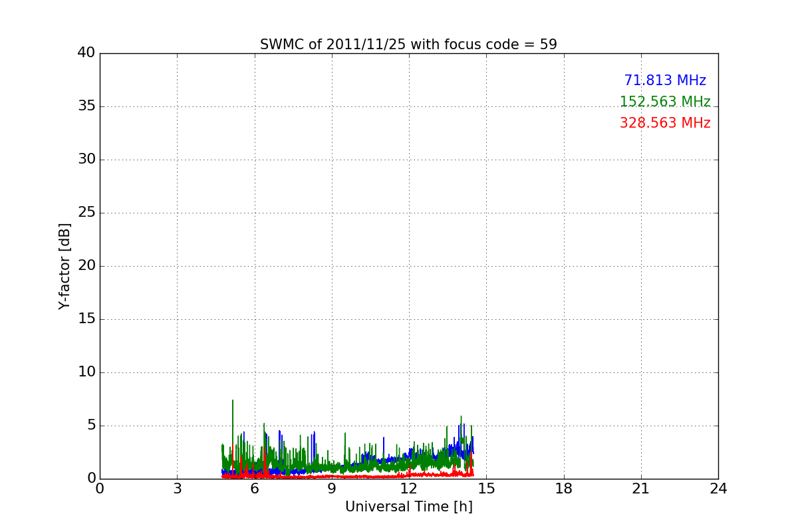Click the Y-axis tick label 10
798x532 pixels.
[x=86, y=372]
